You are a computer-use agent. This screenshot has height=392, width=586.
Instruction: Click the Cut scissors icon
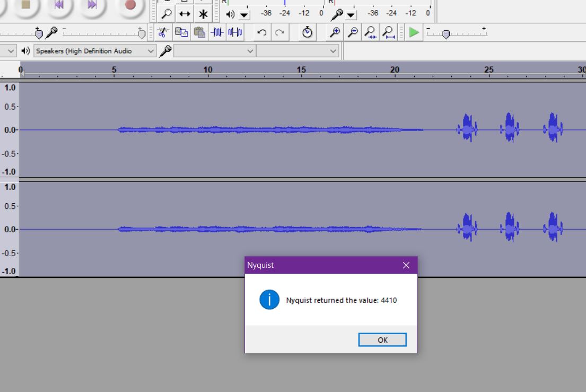coord(163,32)
